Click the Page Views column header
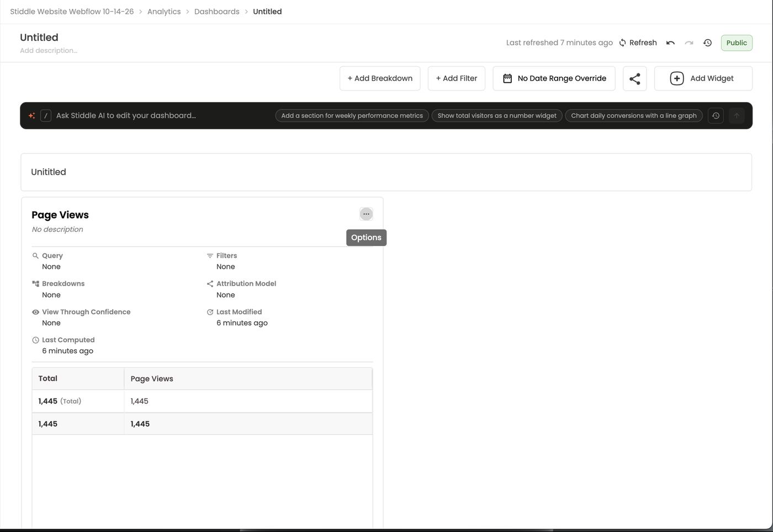 point(248,379)
